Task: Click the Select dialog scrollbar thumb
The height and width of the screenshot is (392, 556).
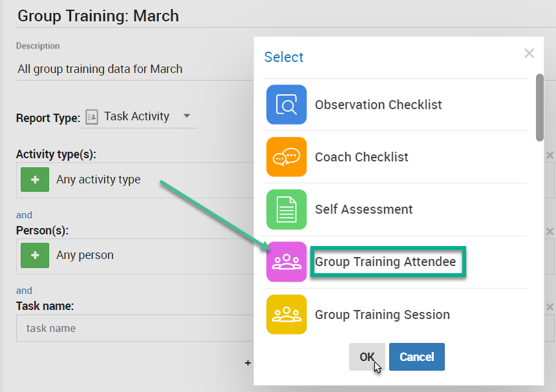Action: click(x=540, y=107)
